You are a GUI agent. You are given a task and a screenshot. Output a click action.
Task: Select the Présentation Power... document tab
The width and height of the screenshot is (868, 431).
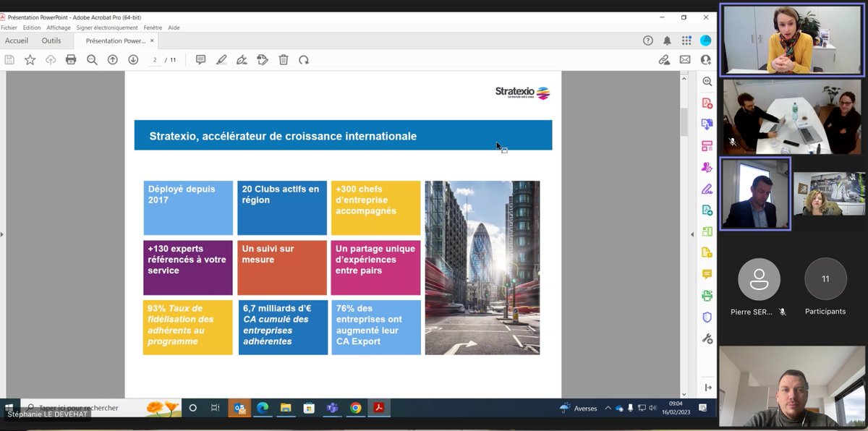pyautogui.click(x=116, y=40)
